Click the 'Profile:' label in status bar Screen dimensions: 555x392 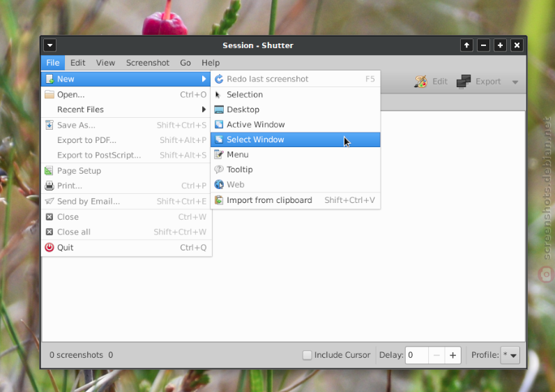click(x=485, y=355)
